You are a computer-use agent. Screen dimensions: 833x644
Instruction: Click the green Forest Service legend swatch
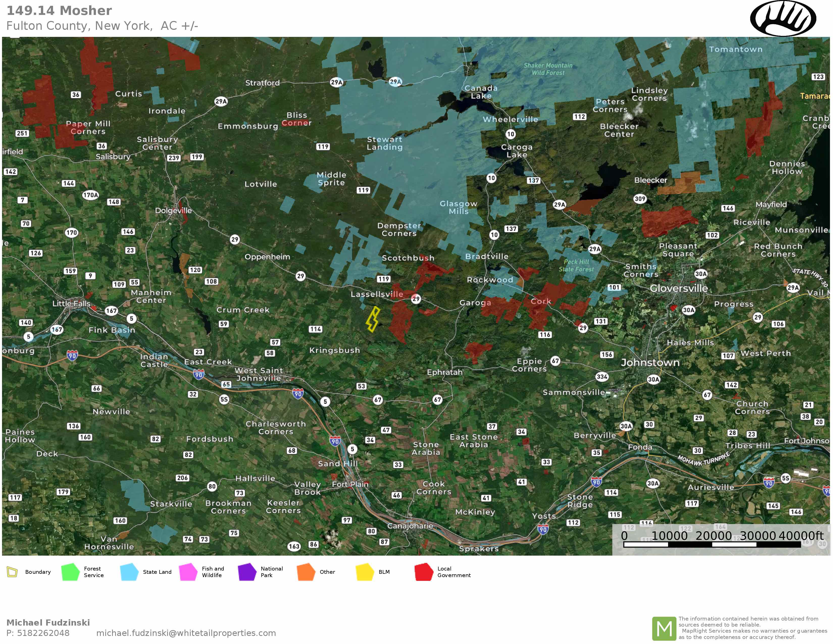coord(70,572)
